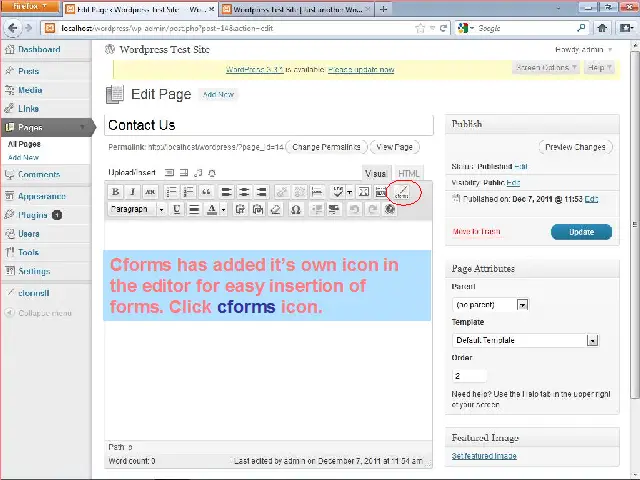Screen dimensions: 640x480
Task: Open the Howdy admin user menu
Action: 583,49
